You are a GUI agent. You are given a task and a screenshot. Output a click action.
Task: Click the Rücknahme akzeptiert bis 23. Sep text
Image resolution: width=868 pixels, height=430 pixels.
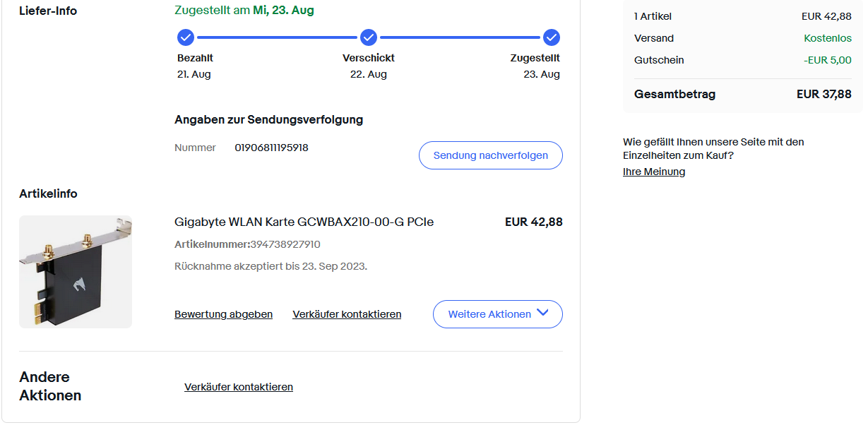click(270, 266)
